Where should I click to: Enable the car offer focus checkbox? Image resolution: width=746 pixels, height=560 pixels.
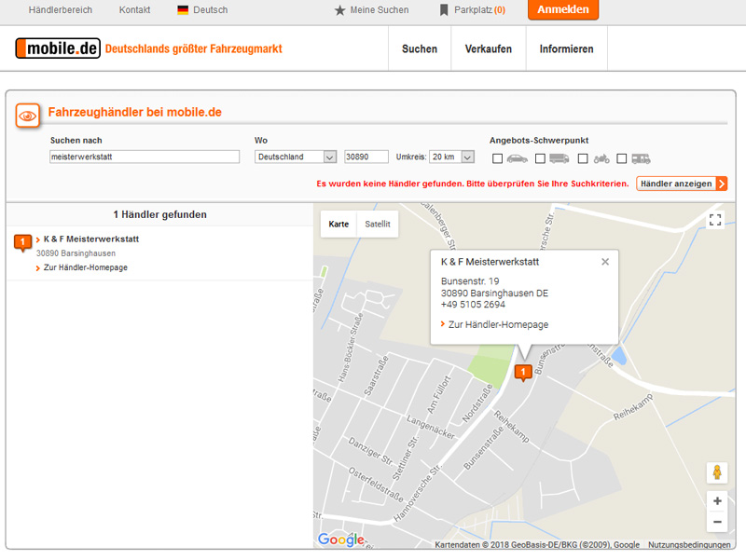pyautogui.click(x=497, y=158)
